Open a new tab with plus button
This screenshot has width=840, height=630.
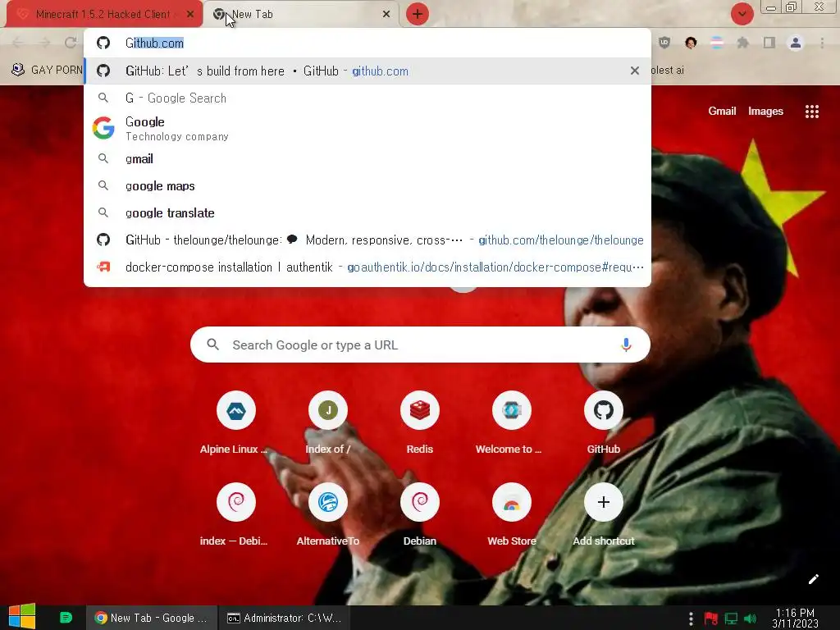tap(418, 14)
